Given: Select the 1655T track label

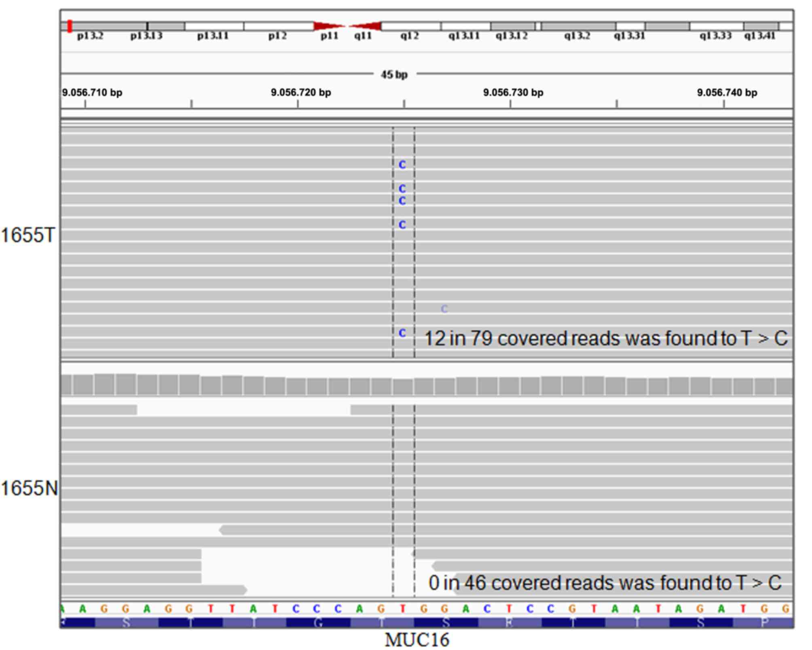Looking at the screenshot, I should 27,235.
